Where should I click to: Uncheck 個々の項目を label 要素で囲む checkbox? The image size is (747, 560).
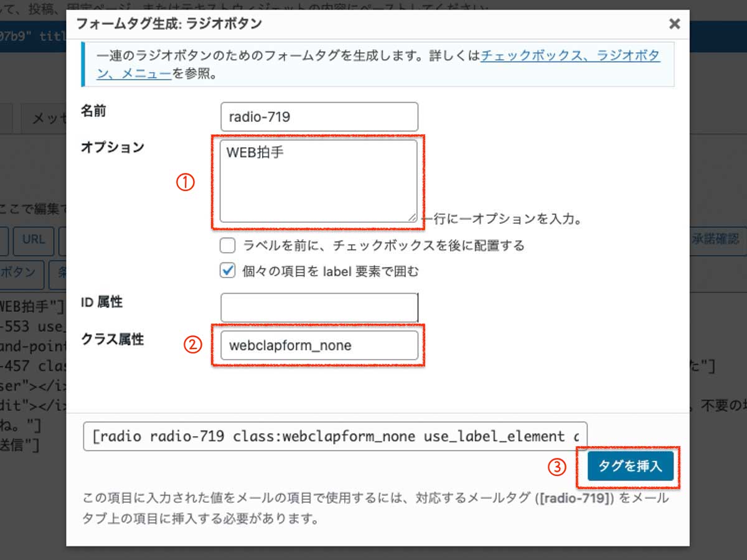pos(228,271)
